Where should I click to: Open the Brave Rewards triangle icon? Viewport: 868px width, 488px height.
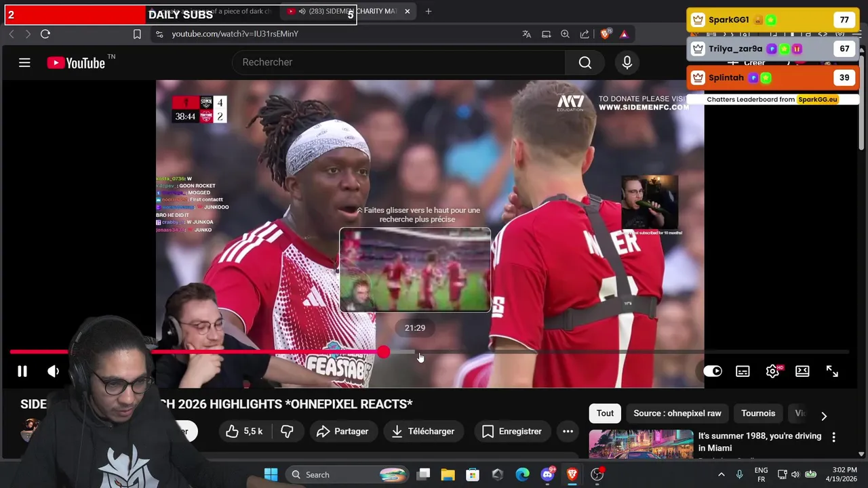(624, 34)
